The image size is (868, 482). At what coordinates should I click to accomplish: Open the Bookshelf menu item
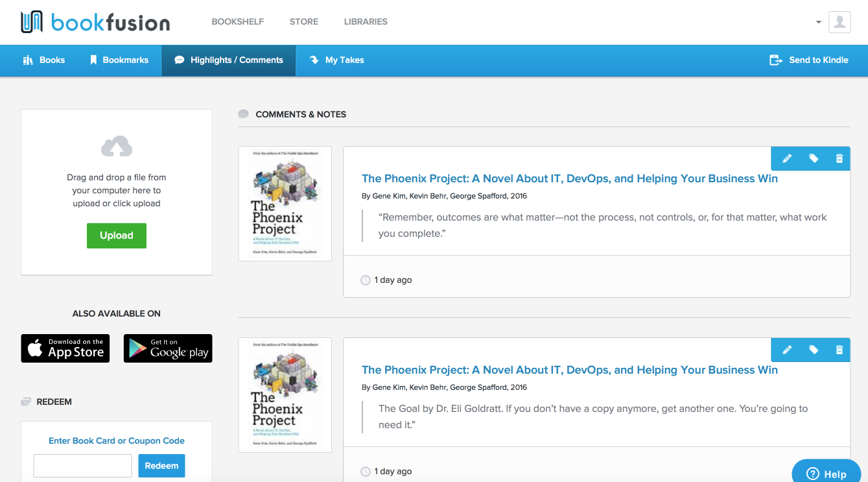pos(237,21)
